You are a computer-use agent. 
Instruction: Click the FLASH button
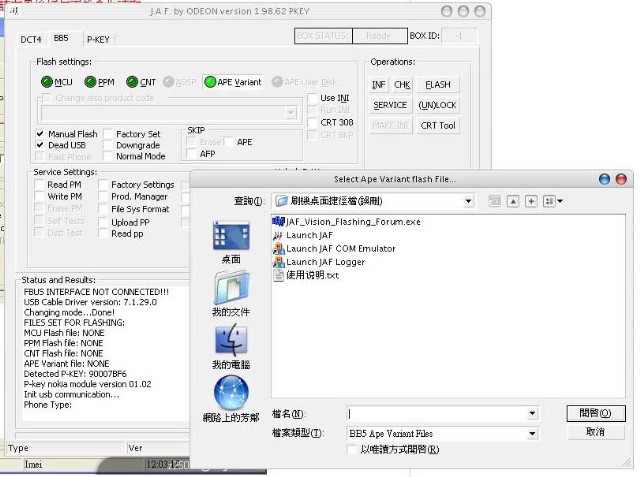(x=438, y=84)
